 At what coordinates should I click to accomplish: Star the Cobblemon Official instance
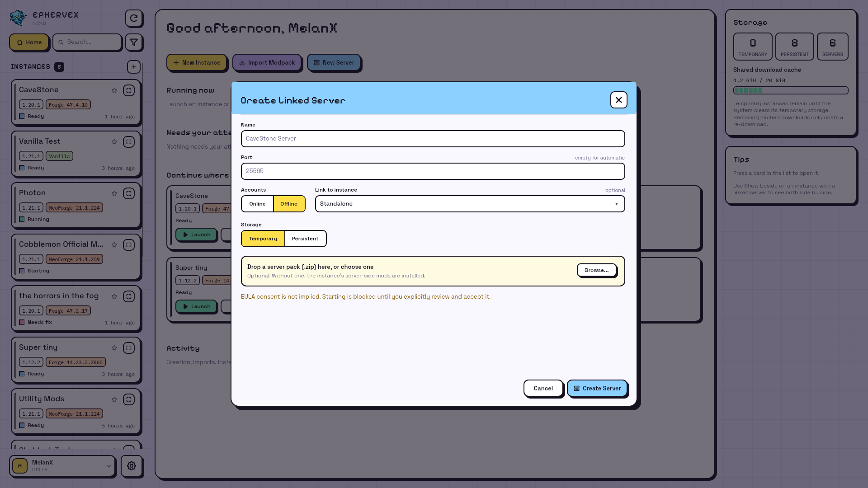coord(114,245)
